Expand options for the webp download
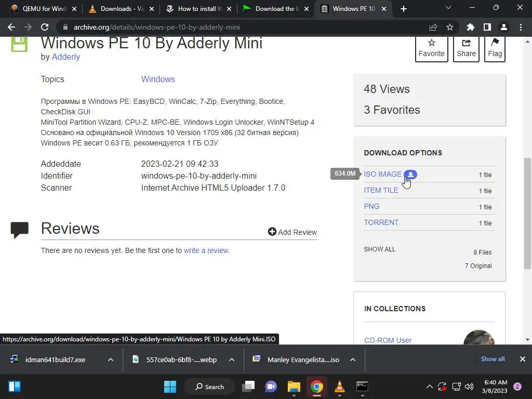 (231, 360)
